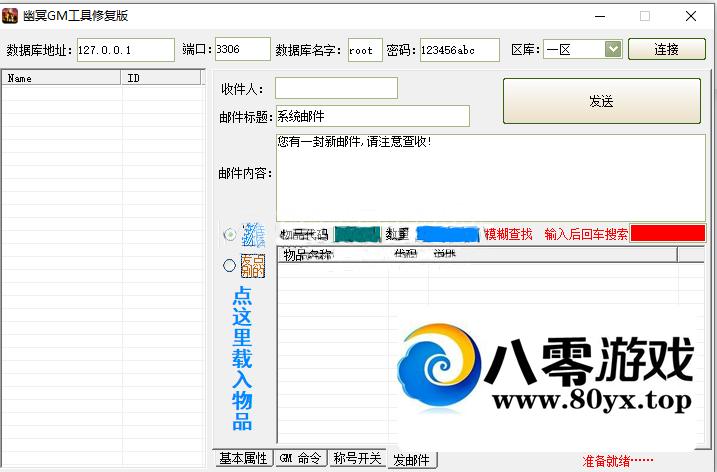Image resolution: width=717 pixels, height=472 pixels.
Task: Click inside the 邮件内容 text area
Action: 491,178
